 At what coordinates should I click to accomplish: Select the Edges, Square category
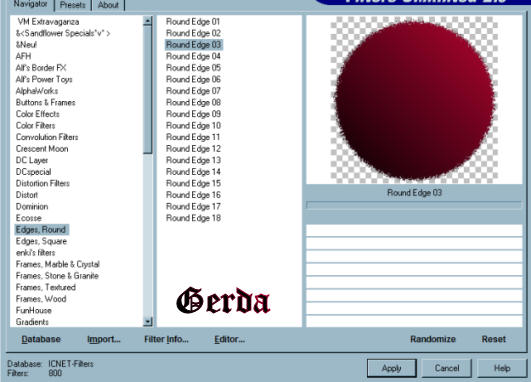point(41,241)
